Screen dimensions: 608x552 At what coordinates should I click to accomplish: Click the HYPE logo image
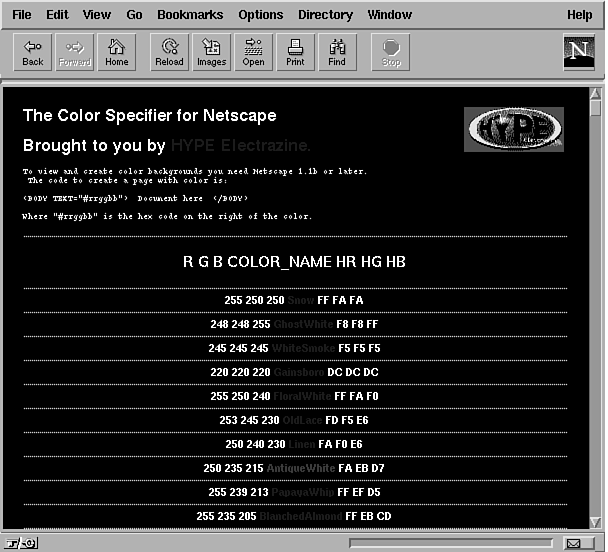tap(514, 129)
